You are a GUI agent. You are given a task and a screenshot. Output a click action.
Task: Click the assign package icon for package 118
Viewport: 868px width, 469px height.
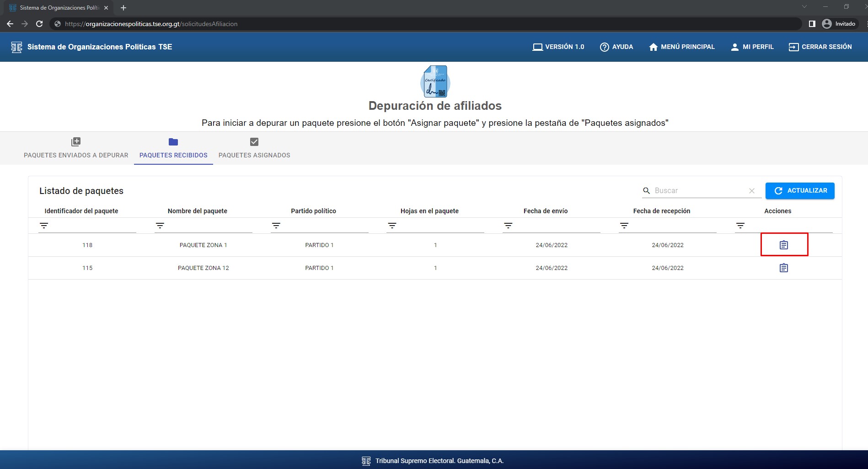[783, 245]
